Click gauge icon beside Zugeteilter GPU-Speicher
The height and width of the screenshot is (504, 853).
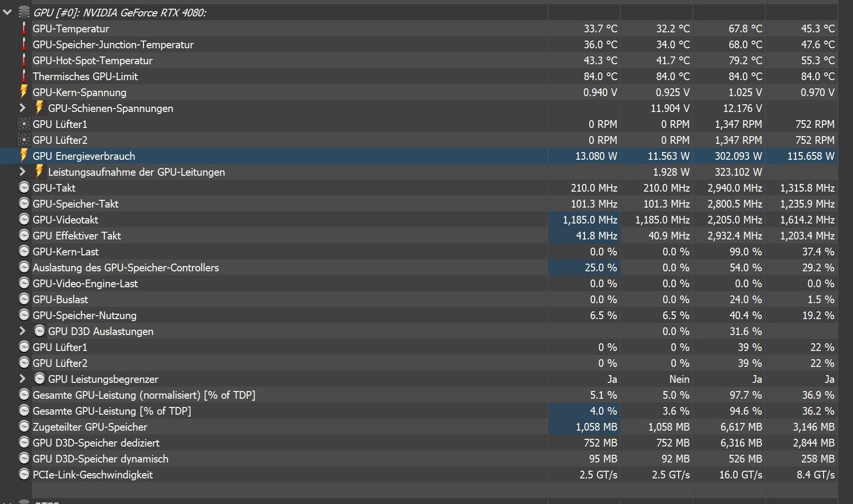[x=24, y=426]
